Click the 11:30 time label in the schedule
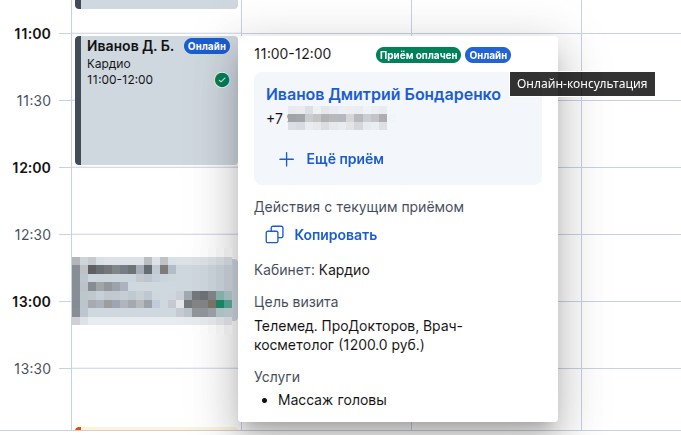This screenshot has width=681, height=435. click(x=33, y=101)
